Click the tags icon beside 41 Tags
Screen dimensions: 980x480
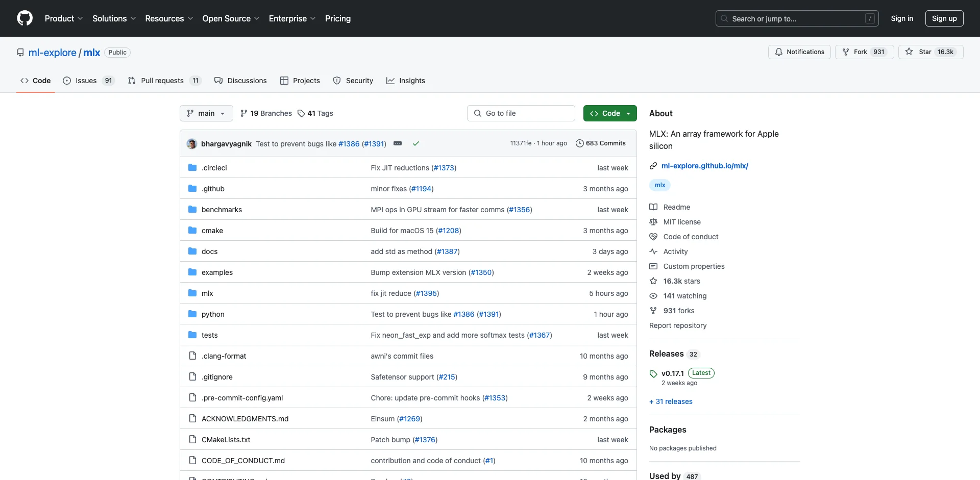point(301,113)
